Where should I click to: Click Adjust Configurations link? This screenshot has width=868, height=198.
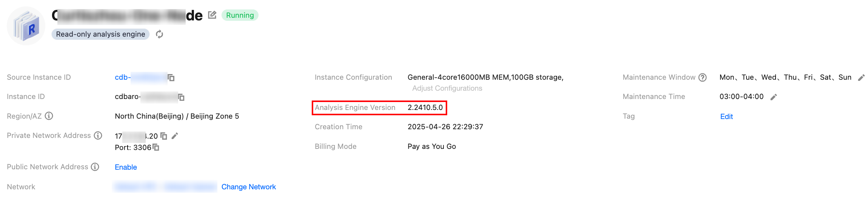447,88
